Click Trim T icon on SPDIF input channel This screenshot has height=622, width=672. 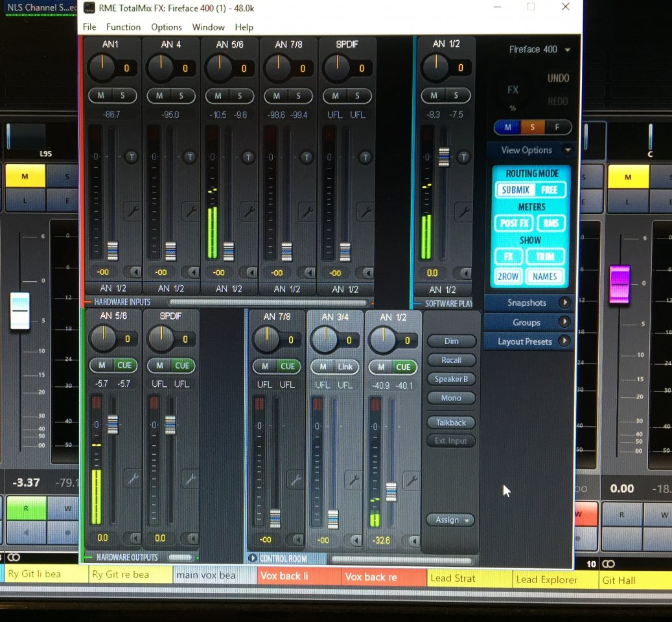(365, 157)
